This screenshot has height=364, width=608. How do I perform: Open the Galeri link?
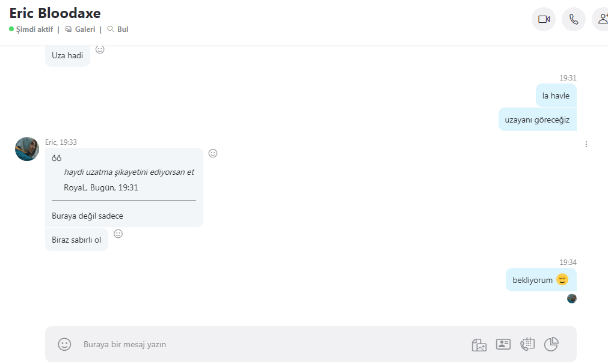click(80, 29)
